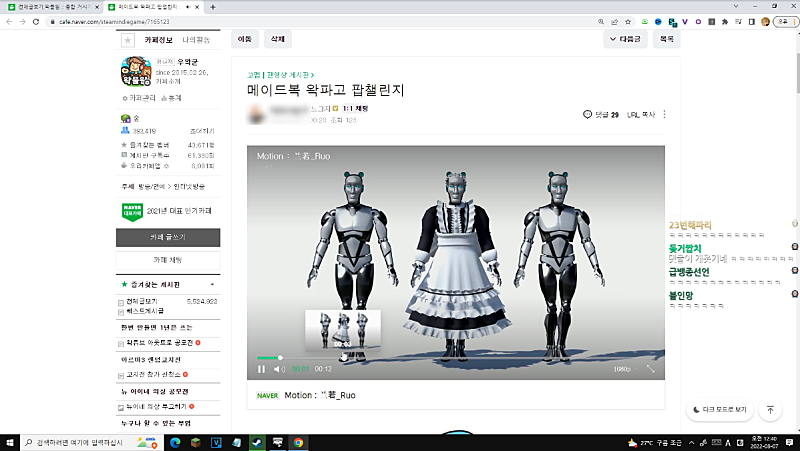Viewport: 800px width, 451px height.
Task: Show hidden system tray icons
Action: (x=691, y=443)
